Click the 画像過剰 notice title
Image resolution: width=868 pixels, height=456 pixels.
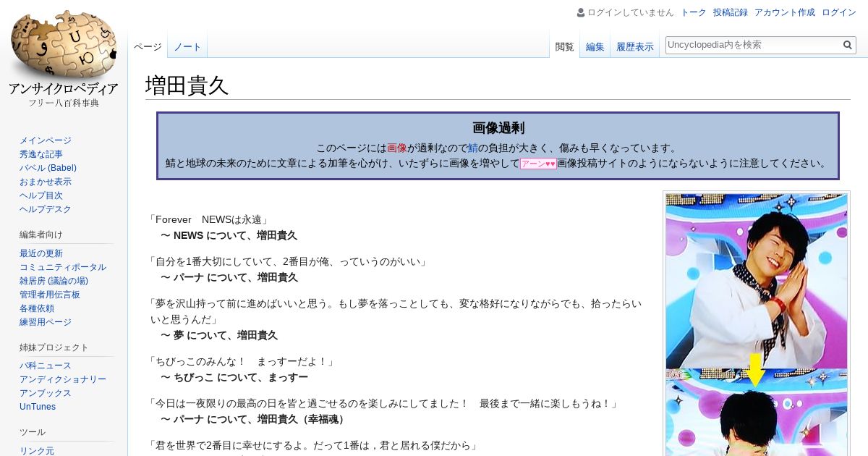[x=498, y=128]
